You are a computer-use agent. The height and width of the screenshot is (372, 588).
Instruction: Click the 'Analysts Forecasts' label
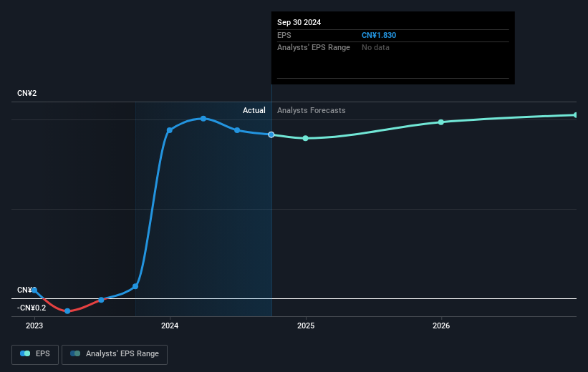pos(312,110)
